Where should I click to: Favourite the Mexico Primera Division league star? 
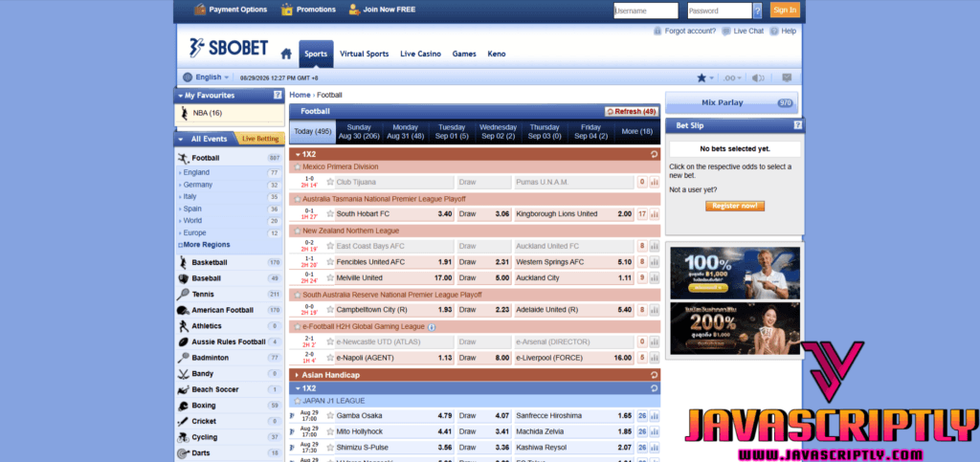pyautogui.click(x=298, y=167)
